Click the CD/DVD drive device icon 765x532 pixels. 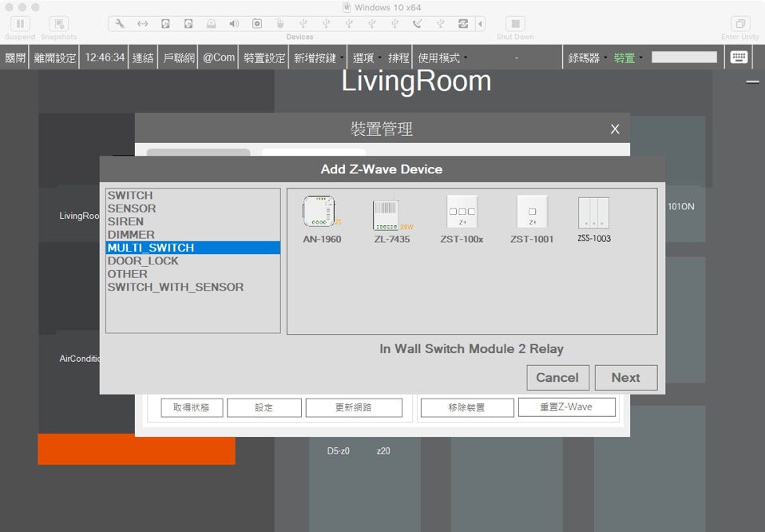[x=212, y=23]
